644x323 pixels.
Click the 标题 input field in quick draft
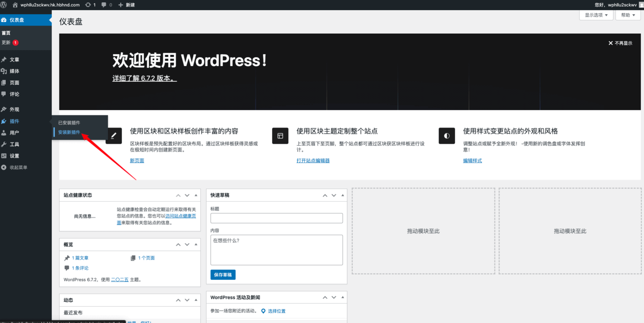point(276,218)
